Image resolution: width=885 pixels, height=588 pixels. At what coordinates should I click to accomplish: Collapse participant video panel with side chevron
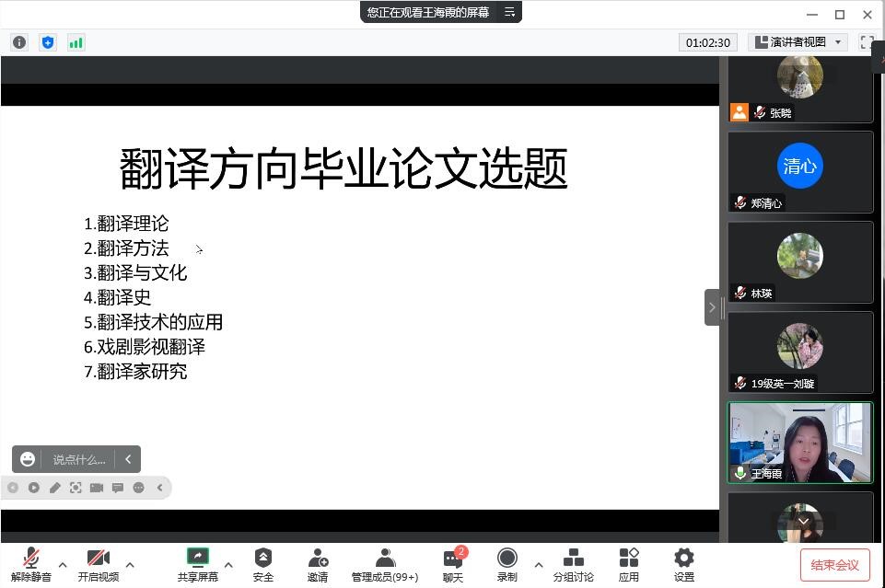(712, 307)
